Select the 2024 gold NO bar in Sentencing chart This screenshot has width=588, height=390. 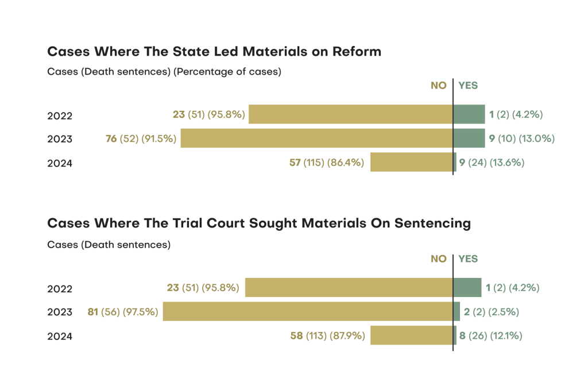pyautogui.click(x=411, y=336)
